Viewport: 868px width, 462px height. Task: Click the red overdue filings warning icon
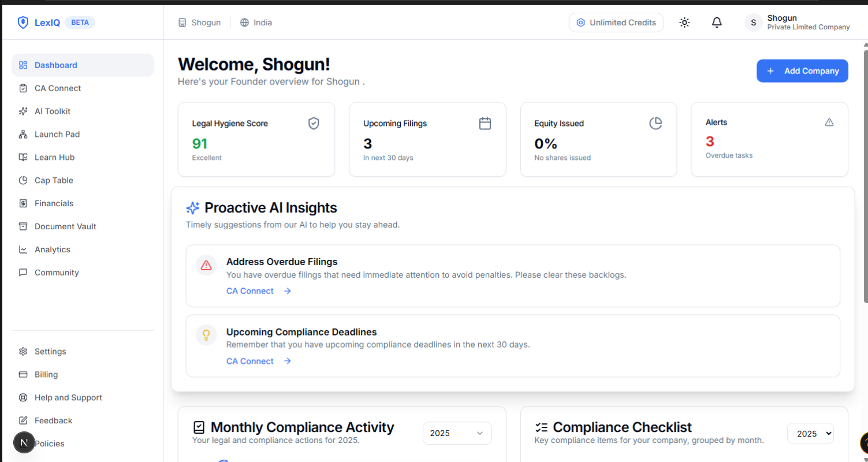pyautogui.click(x=206, y=265)
